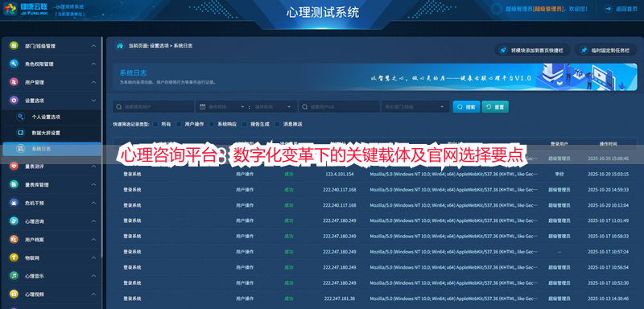Click 临时固定到任务栏 button

pos(605,51)
